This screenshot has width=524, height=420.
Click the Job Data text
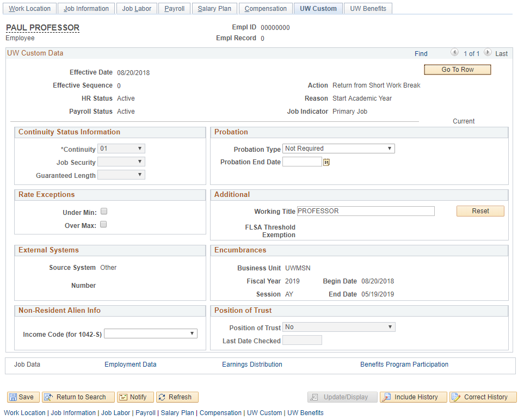tap(27, 364)
